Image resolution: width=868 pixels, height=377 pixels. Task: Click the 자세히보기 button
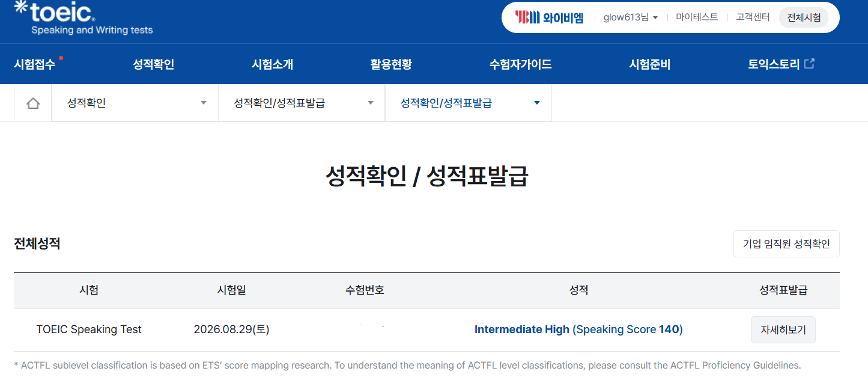[783, 329]
